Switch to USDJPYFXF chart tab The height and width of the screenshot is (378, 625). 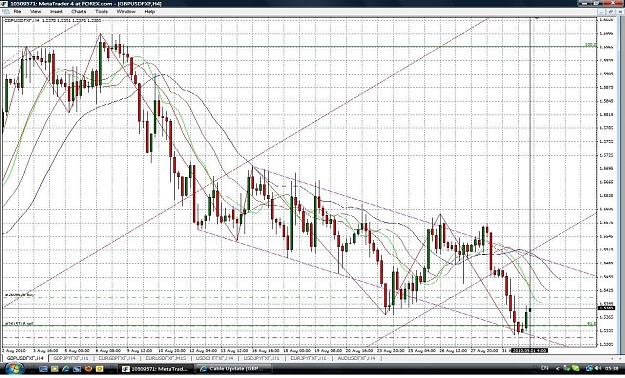261,358
